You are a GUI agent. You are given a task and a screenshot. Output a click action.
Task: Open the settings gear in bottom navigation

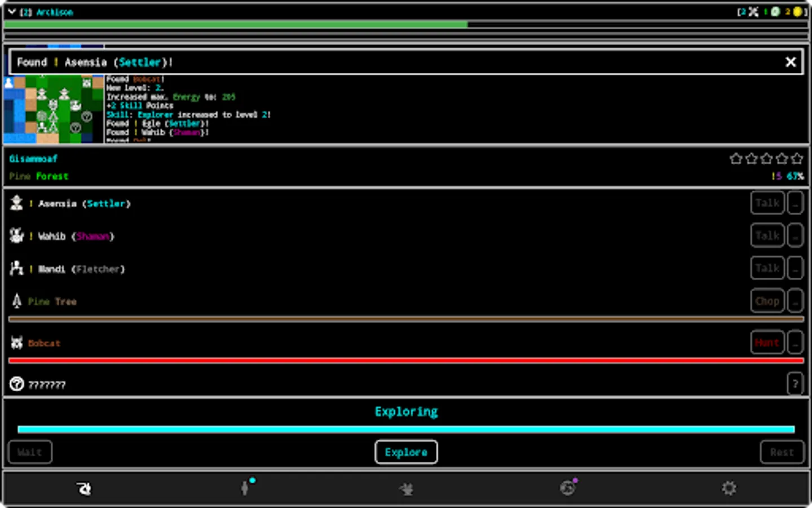tap(729, 488)
